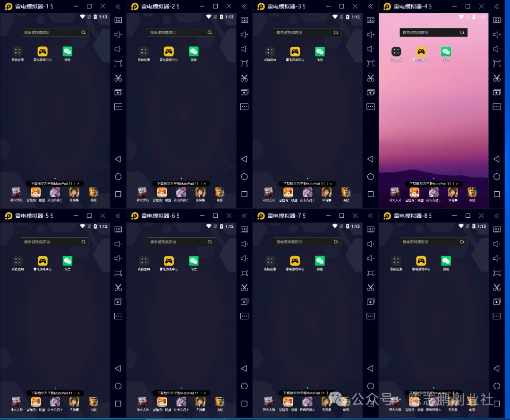Close MatePad 11 ad in 雷电模拟器-4
Image resolution: width=510 pixels, height=420 pixels.
pos(457,184)
